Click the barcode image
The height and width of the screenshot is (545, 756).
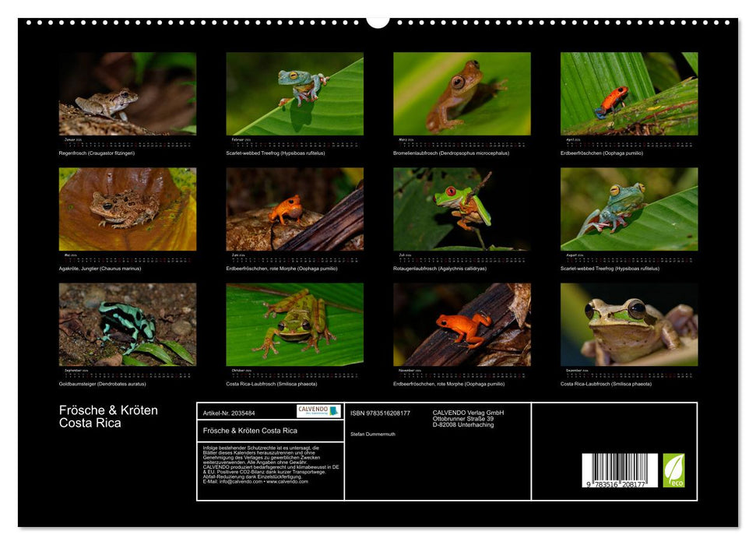point(620,471)
